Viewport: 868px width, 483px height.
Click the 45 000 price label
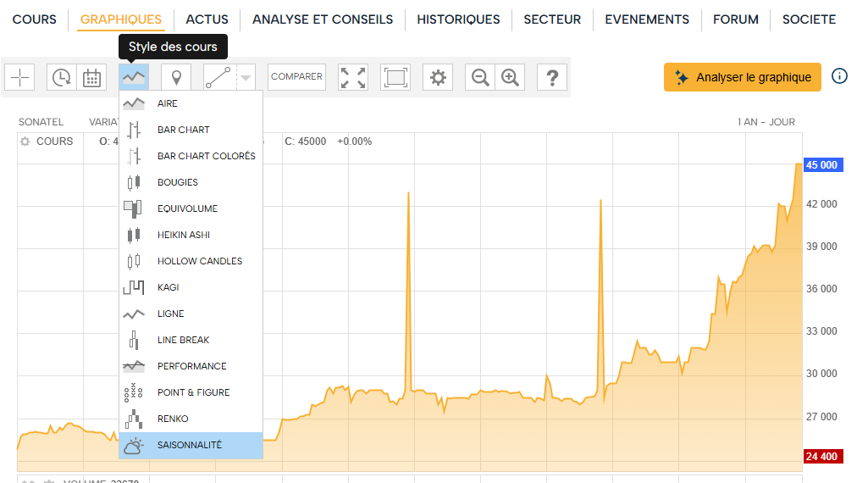point(823,165)
